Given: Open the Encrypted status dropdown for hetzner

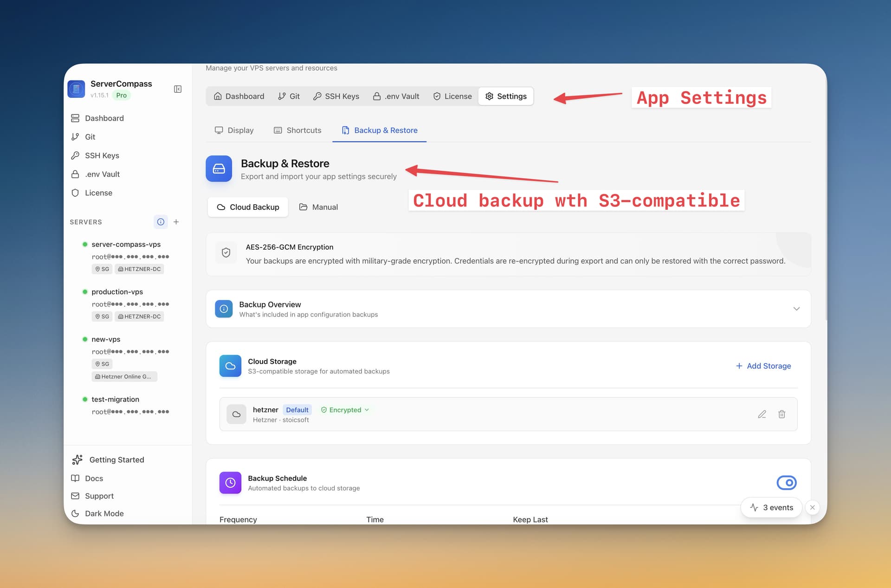Looking at the screenshot, I should [345, 410].
